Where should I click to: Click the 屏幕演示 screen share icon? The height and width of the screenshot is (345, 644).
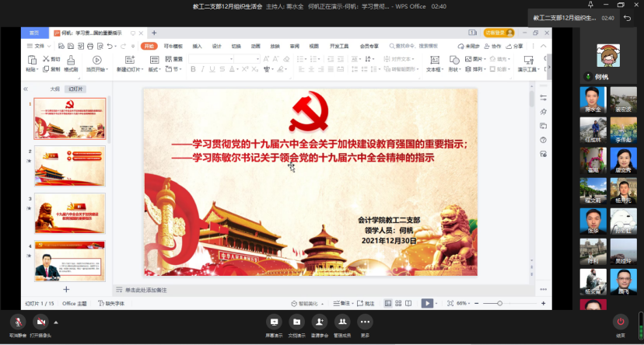273,321
